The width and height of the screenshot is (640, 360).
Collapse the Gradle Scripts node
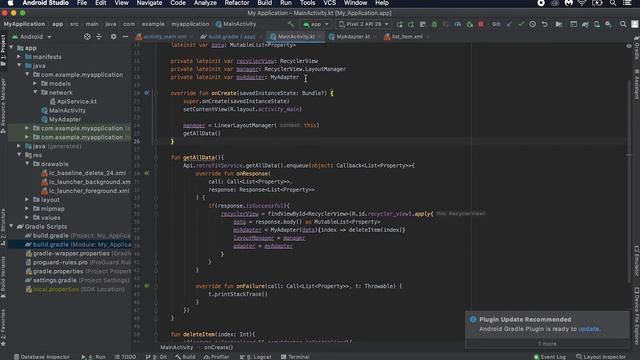point(11,226)
